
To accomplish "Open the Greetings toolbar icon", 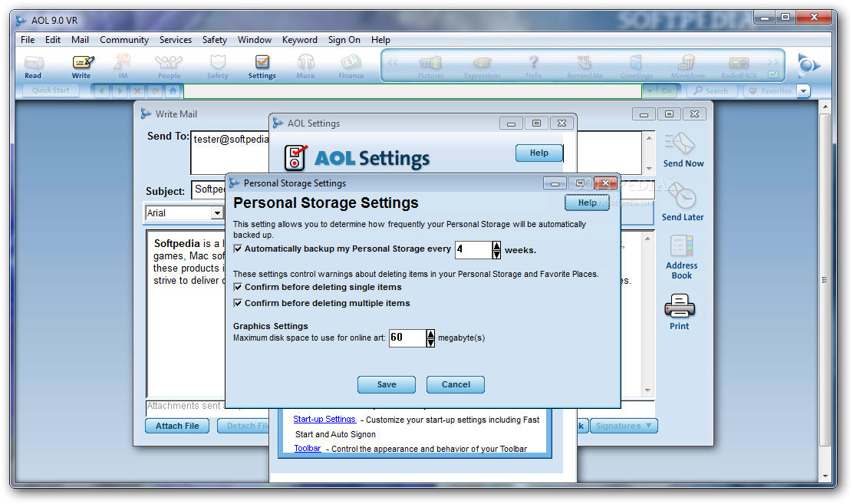I will point(636,68).
